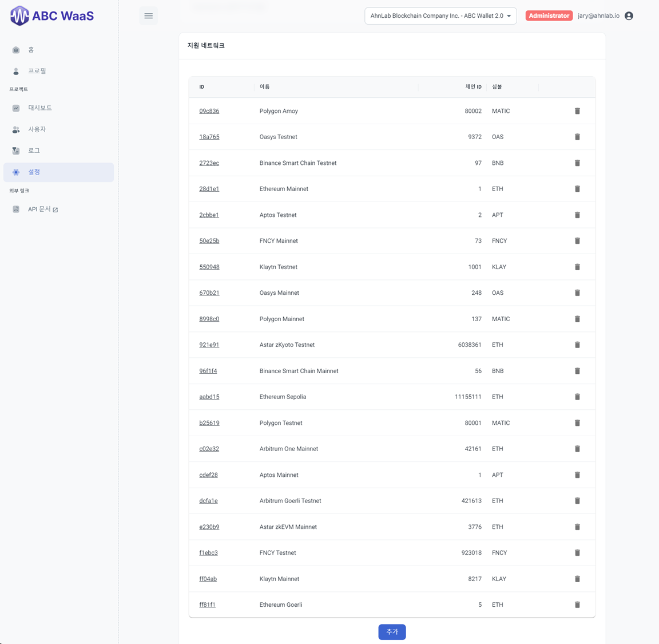The image size is (659, 644).
Task: Sort by the 이름 column header
Action: (264, 86)
